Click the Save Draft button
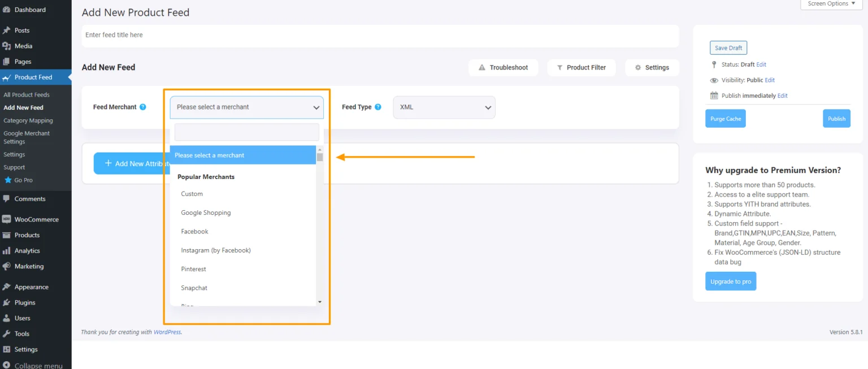This screenshot has height=369, width=868. pyautogui.click(x=728, y=48)
